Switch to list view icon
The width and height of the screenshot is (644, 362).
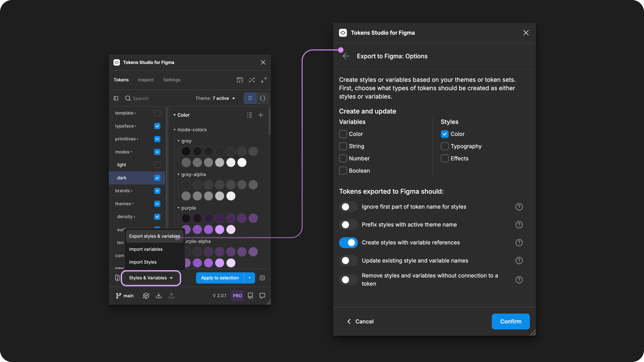click(x=250, y=98)
